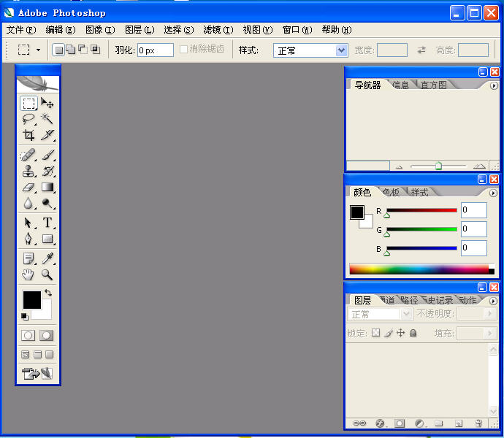504x438 pixels.
Task: Click the Move tool
Action: point(47,104)
